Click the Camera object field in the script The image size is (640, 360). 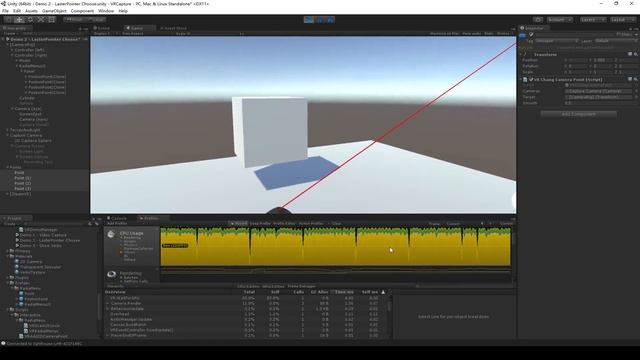(598, 91)
